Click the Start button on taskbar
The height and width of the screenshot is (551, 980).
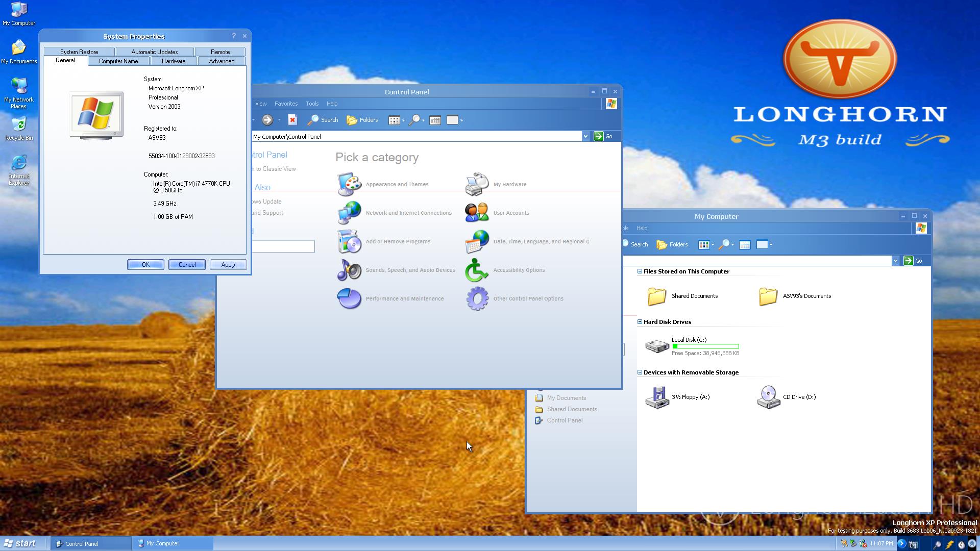point(19,543)
